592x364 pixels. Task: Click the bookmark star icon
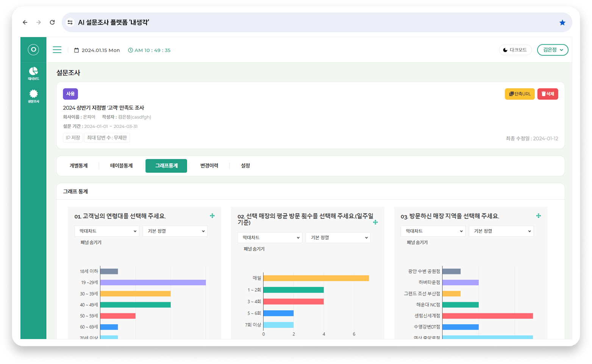pyautogui.click(x=562, y=23)
